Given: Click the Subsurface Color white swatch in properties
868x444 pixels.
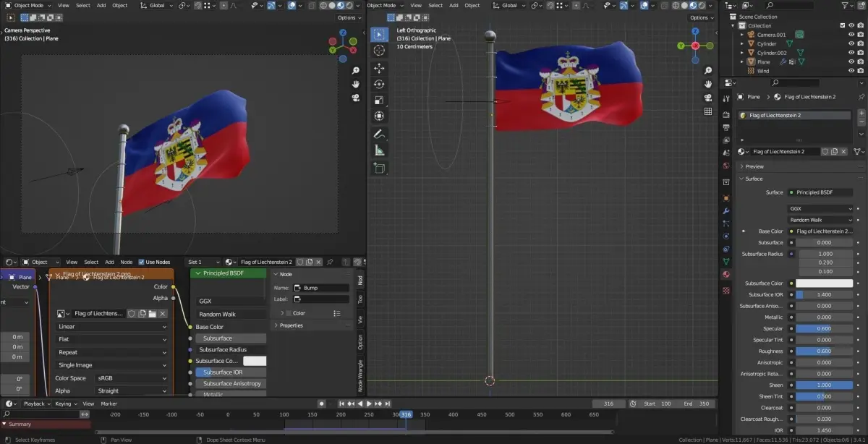Looking at the screenshot, I should tap(824, 283).
